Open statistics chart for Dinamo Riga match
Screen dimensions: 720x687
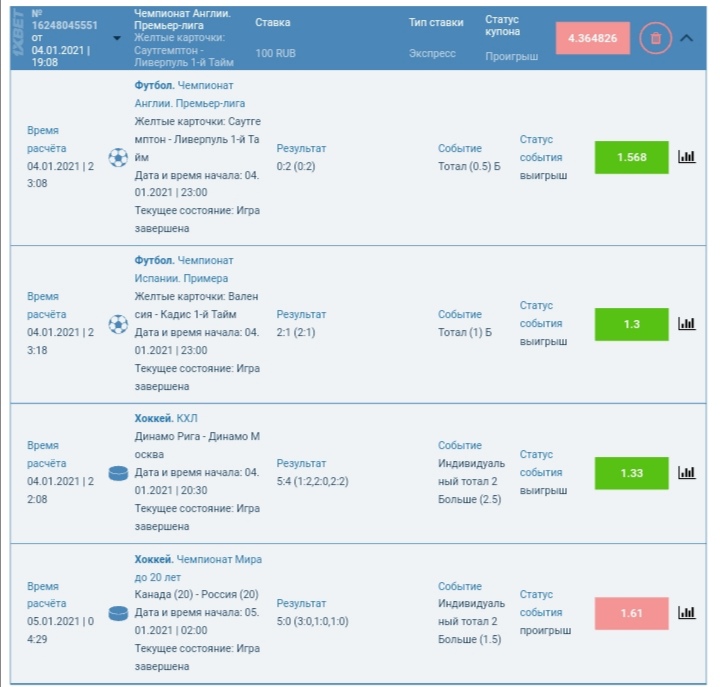[x=686, y=473]
